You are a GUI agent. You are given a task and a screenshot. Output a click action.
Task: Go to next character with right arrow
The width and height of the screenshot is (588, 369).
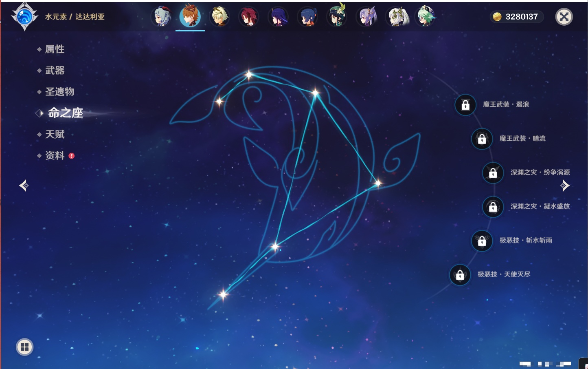tap(565, 186)
